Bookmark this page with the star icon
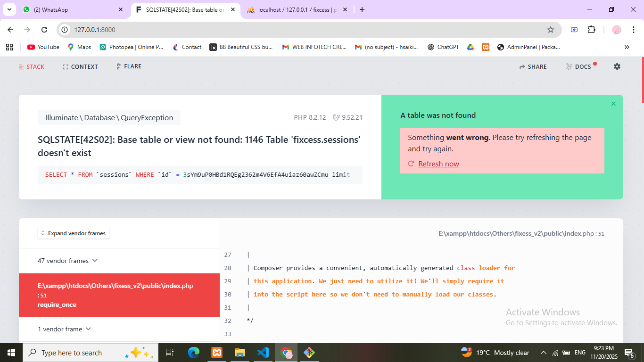Screen dimensions: 644x362 [550, 30]
